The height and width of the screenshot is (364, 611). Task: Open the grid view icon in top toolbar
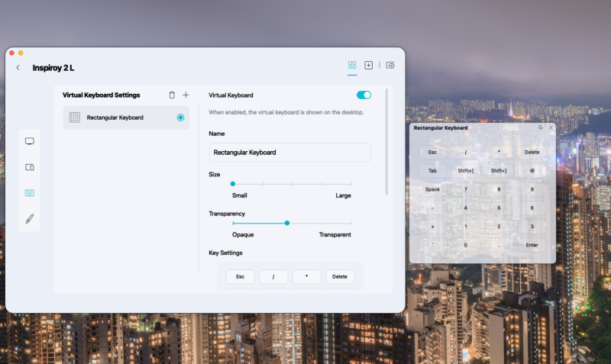352,66
